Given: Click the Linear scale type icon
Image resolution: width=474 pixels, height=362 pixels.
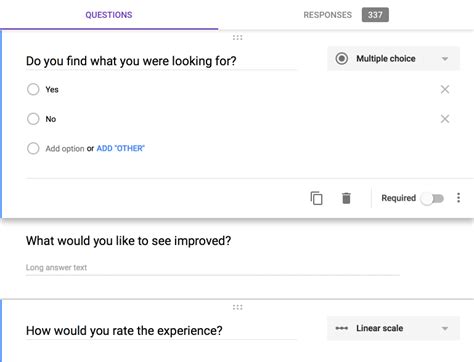Looking at the screenshot, I should tap(342, 328).
